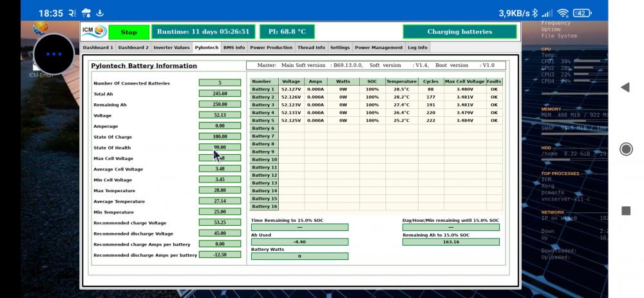Click Battery 2 max cell voltage 3.481V

465,97
